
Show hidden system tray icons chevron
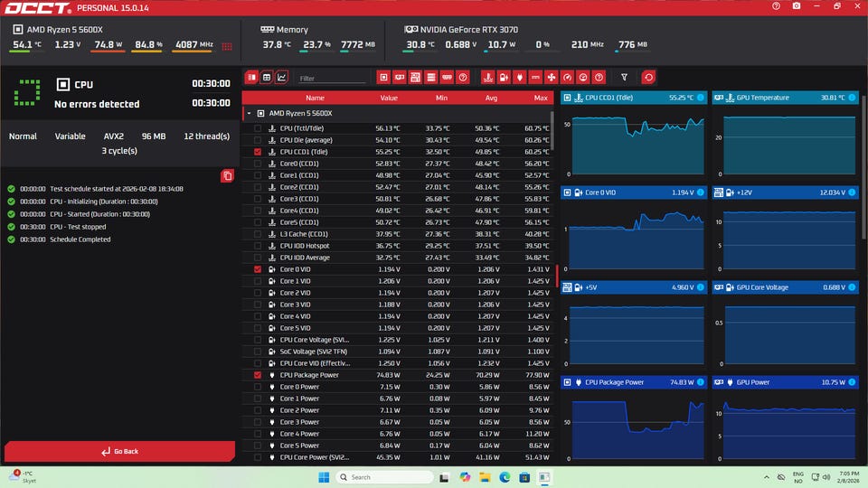pos(766,477)
